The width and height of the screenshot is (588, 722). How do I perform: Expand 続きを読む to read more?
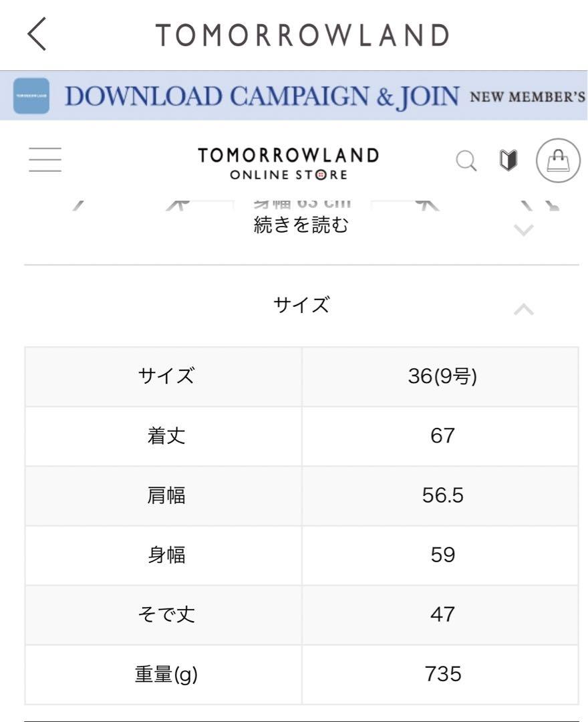(301, 226)
